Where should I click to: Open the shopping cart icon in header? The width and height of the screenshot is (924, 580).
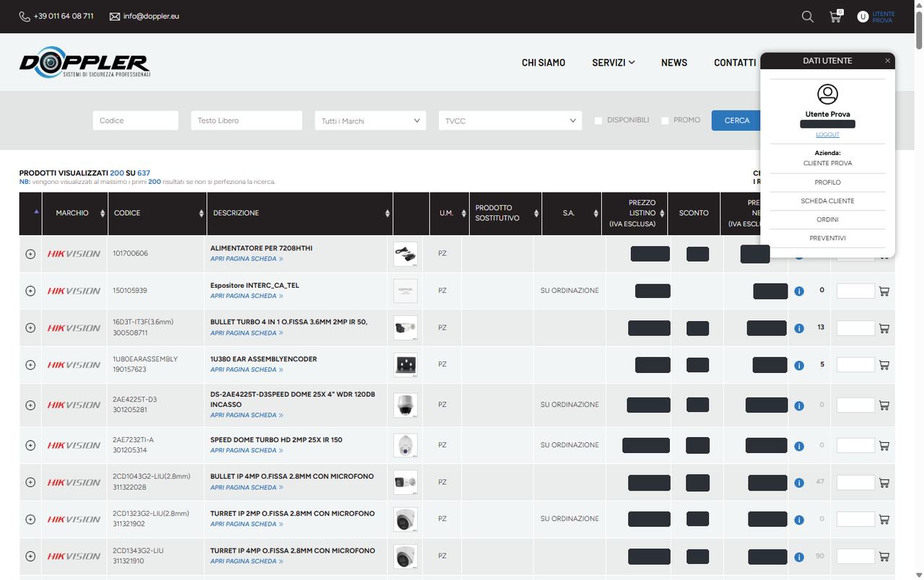pos(835,16)
